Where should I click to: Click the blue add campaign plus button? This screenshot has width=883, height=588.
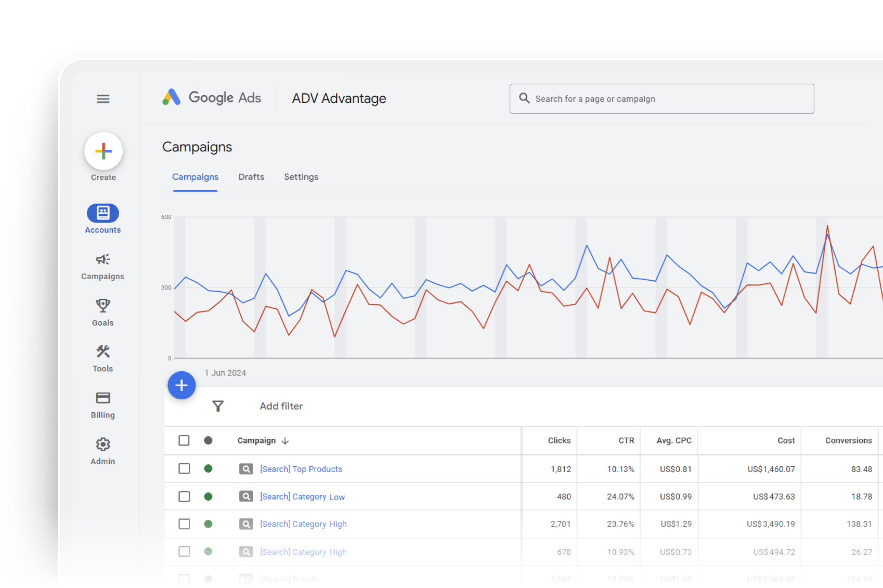[x=181, y=385]
